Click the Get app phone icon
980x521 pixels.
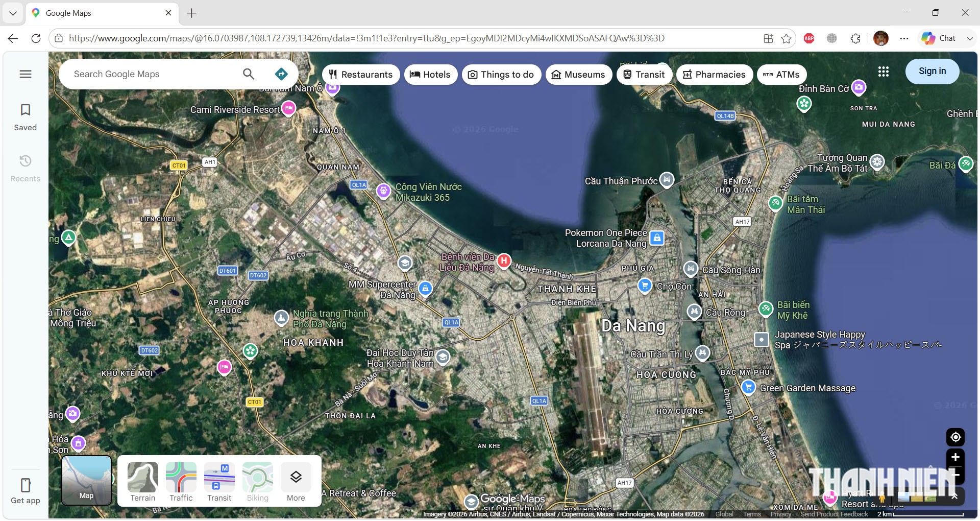(x=26, y=485)
